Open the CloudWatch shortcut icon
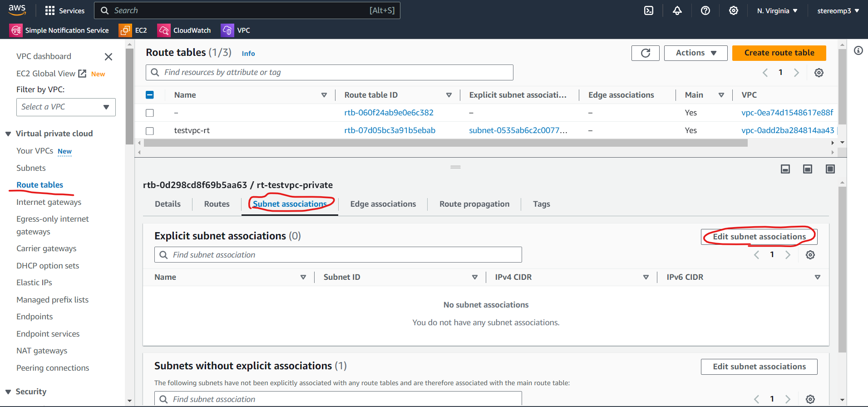The height and width of the screenshot is (407, 868). [163, 30]
